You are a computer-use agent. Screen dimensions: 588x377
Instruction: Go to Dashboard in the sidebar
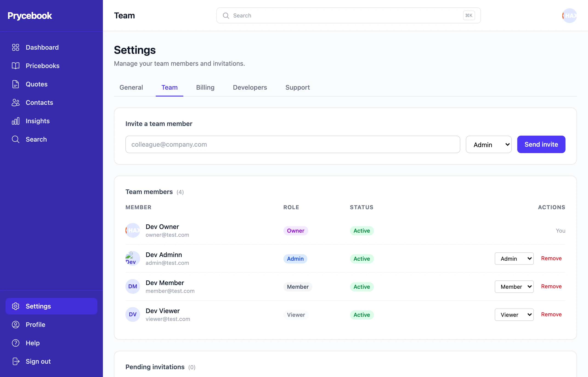coord(51,47)
